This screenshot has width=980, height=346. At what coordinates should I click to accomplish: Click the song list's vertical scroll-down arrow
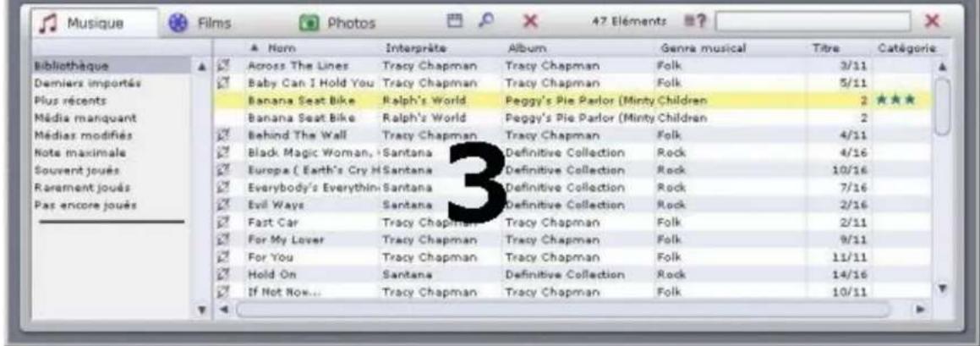943,290
